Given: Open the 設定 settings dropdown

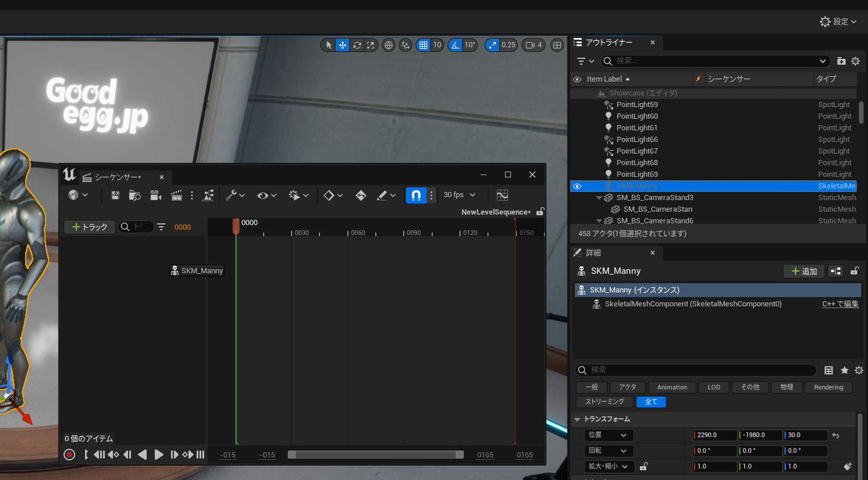Looking at the screenshot, I should (838, 21).
